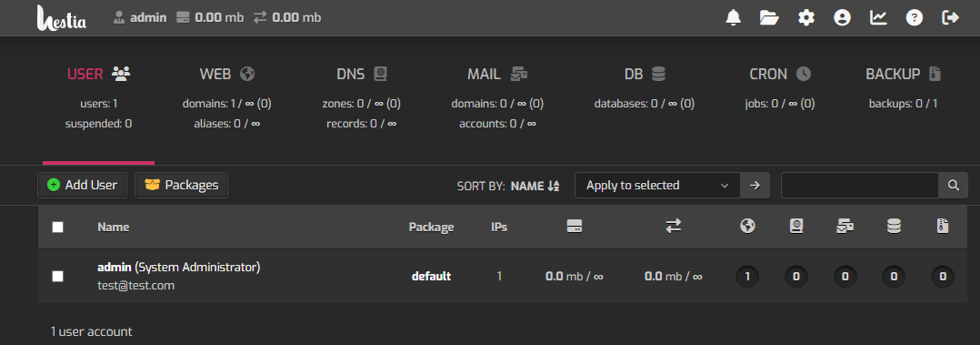
Task: Click the Add User button
Action: (82, 186)
